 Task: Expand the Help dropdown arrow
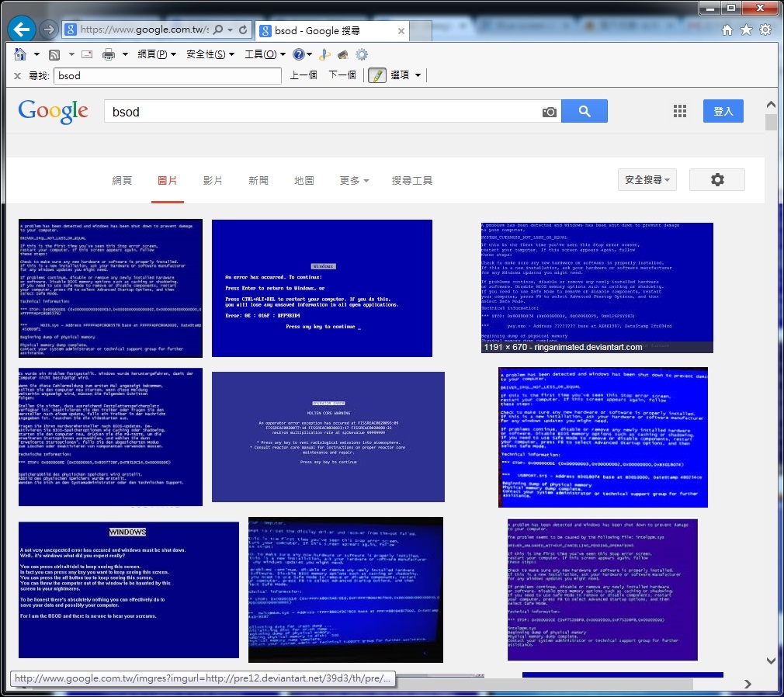(310, 54)
